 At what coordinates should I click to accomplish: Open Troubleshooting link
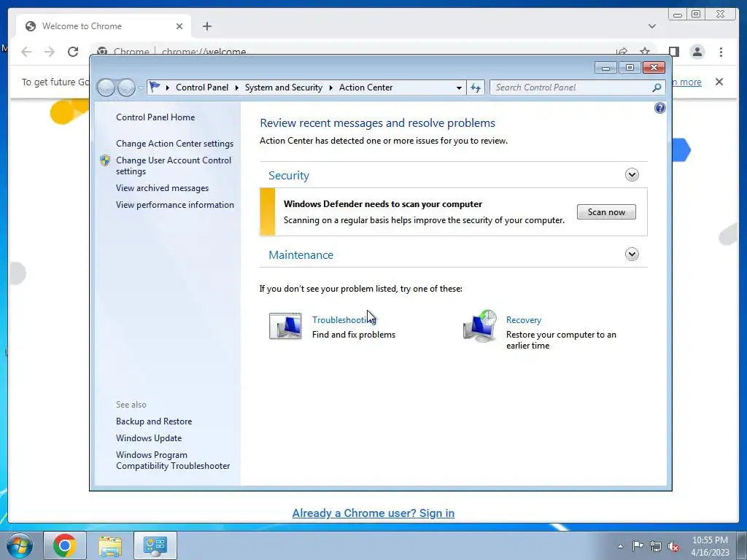[344, 320]
